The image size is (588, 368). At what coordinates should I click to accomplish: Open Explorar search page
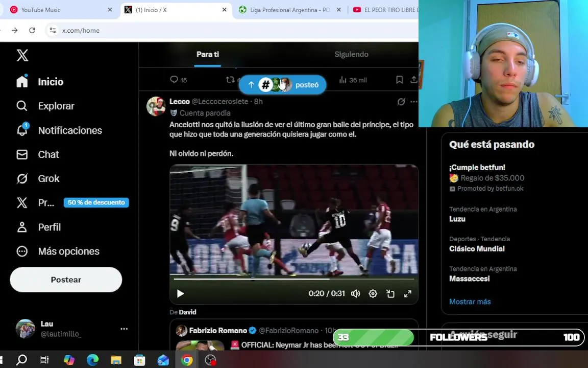[x=45, y=106]
